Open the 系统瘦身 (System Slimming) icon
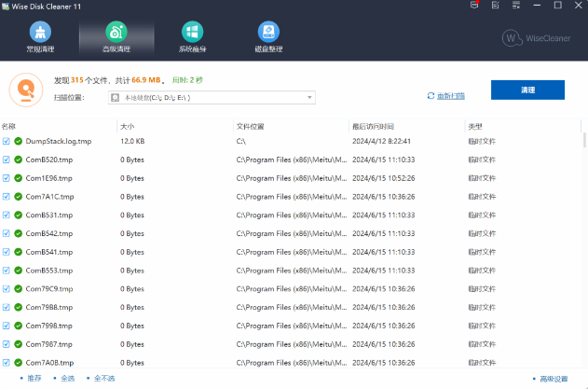 (193, 37)
